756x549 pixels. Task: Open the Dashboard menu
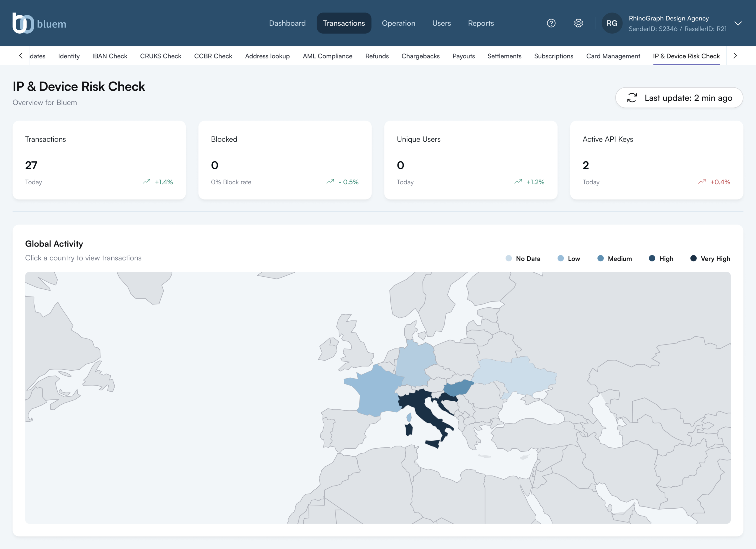click(287, 23)
